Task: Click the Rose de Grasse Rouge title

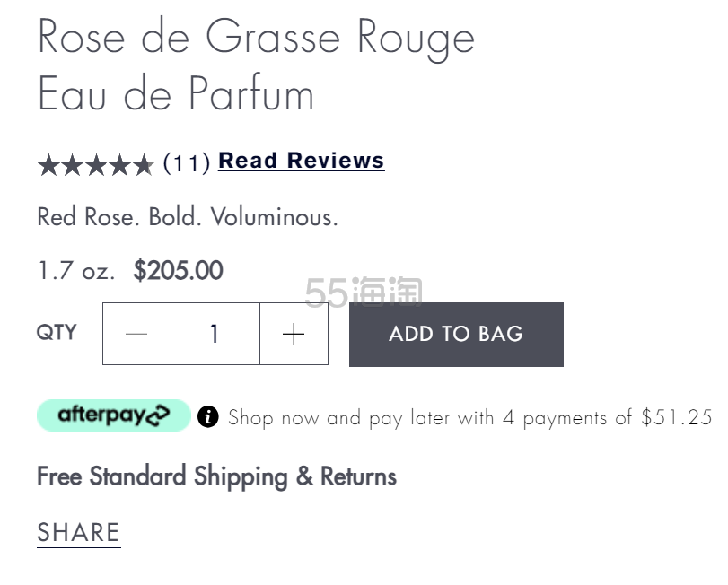Action: click(256, 65)
